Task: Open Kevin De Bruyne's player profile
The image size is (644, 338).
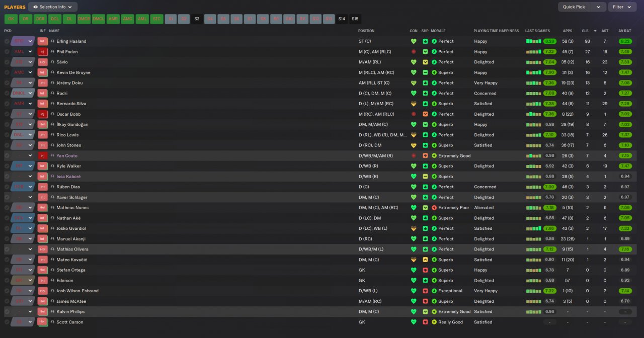Action: (73, 72)
